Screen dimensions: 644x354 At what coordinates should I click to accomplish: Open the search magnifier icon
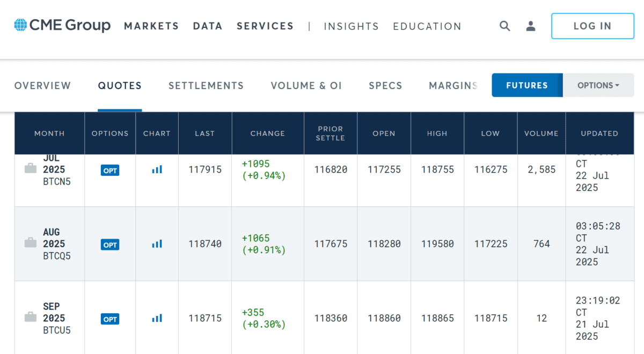504,26
